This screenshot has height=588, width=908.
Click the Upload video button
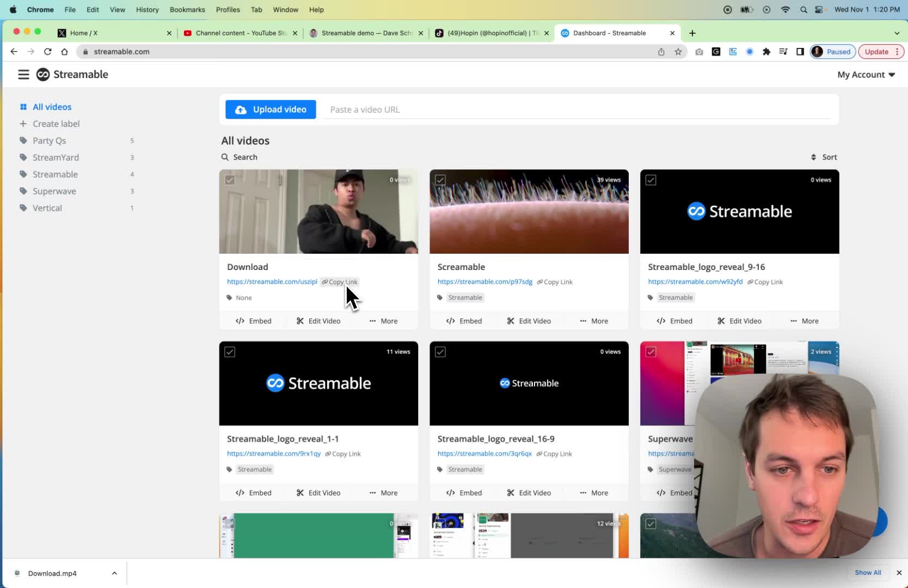click(271, 109)
